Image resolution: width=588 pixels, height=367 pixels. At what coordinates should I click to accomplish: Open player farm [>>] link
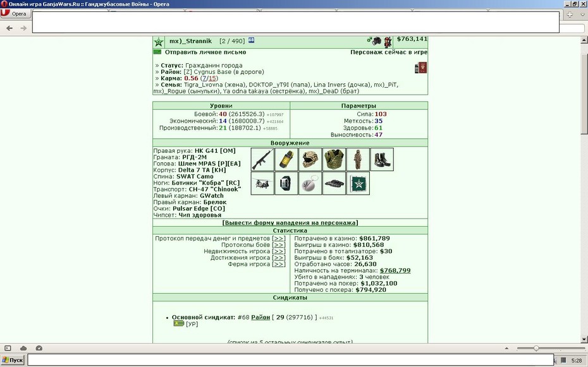[x=279, y=264]
